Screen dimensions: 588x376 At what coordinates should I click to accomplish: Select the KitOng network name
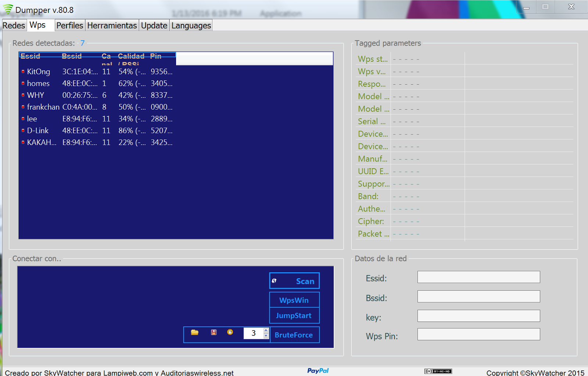pos(39,72)
